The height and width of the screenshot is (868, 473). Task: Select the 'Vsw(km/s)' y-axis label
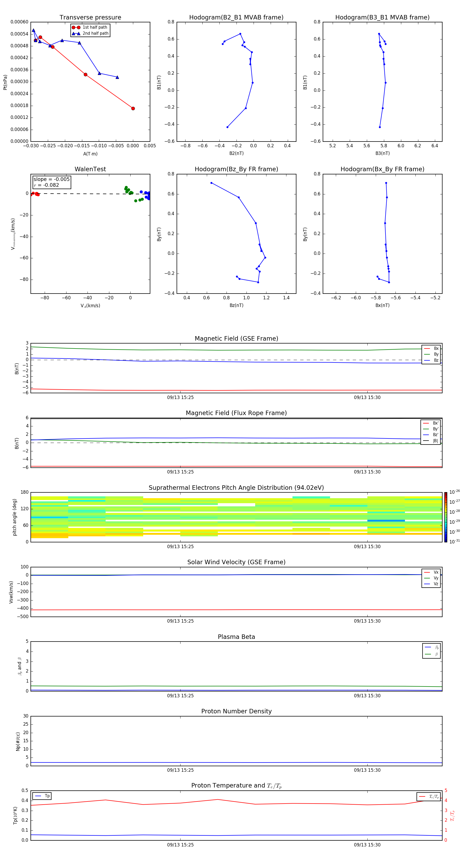click(11, 592)
